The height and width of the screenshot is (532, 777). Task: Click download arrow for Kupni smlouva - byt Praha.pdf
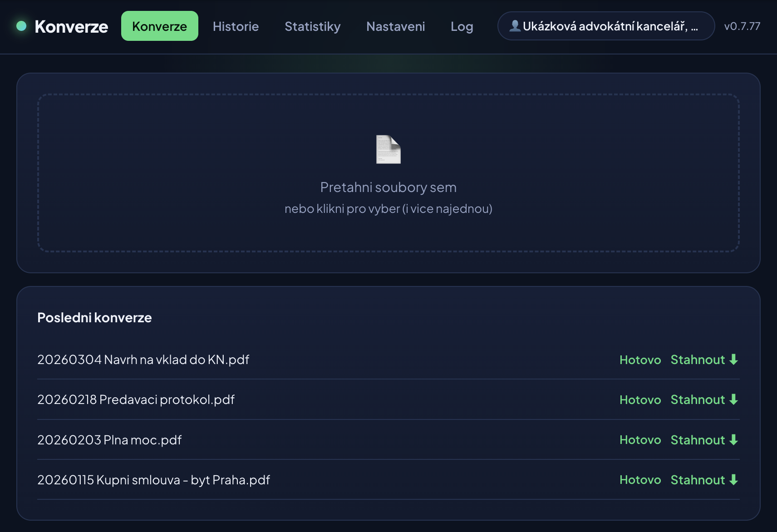pyautogui.click(x=733, y=480)
